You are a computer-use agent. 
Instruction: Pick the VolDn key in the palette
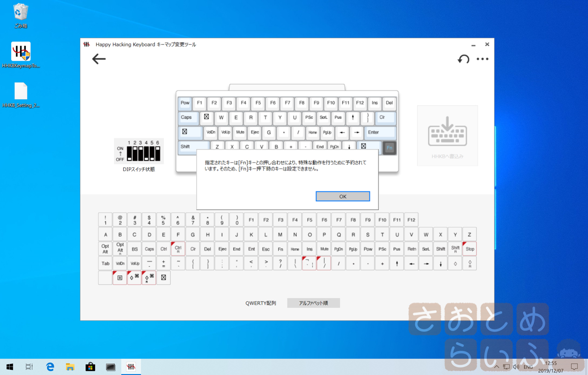pyautogui.click(x=119, y=263)
